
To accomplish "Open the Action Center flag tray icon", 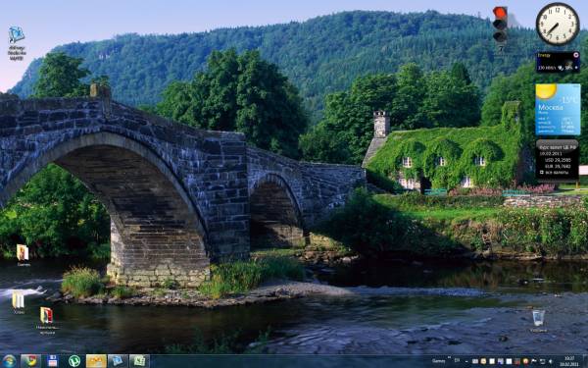I will click(534, 361).
